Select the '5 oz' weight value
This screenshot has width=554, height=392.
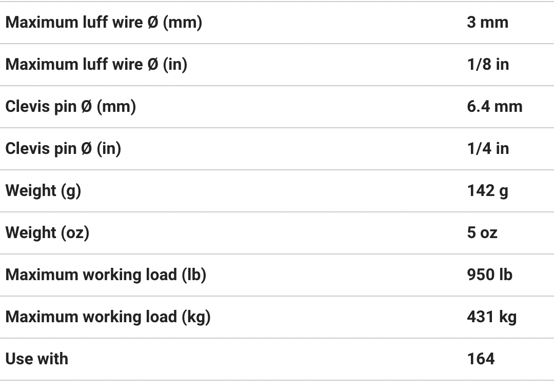482,233
